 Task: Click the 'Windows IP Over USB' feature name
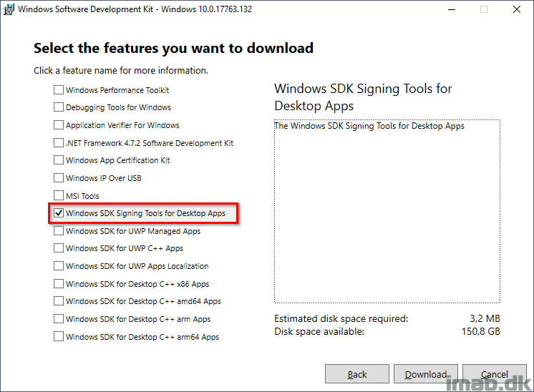[x=104, y=178]
